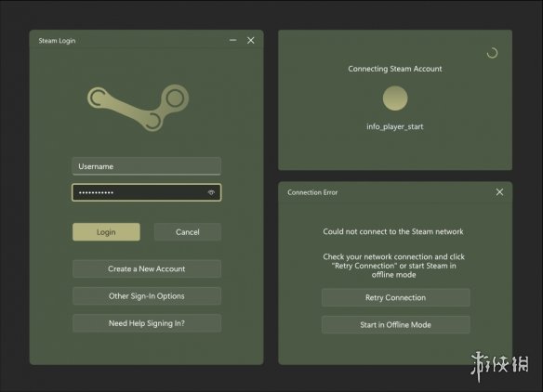Click Need Help Signing In?
Image resolution: width=543 pixels, height=392 pixels.
coord(147,323)
